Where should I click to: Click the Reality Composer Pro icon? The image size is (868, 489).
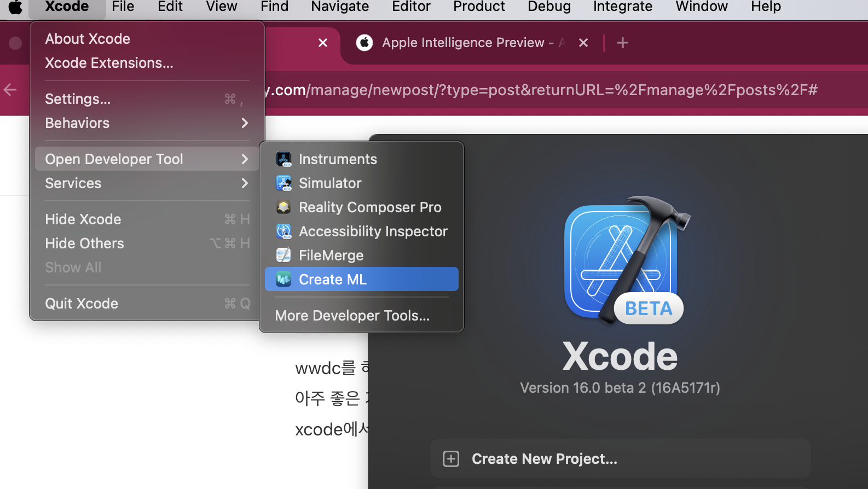pos(283,207)
